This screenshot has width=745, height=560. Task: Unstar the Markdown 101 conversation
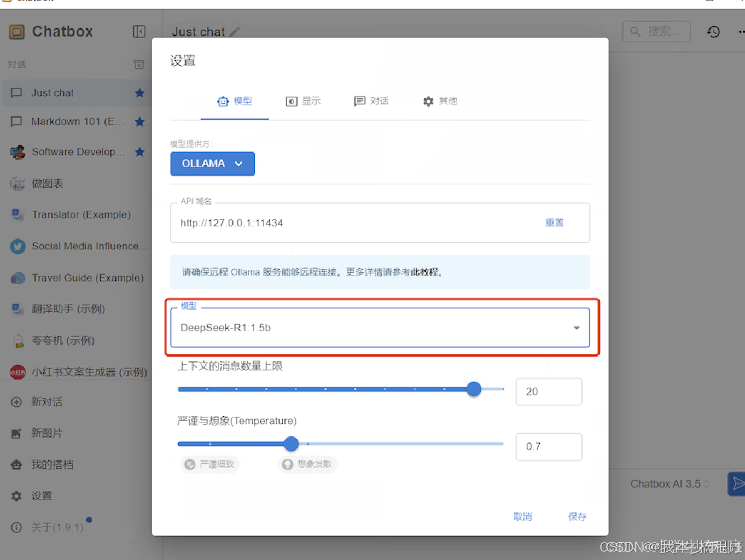pos(139,121)
